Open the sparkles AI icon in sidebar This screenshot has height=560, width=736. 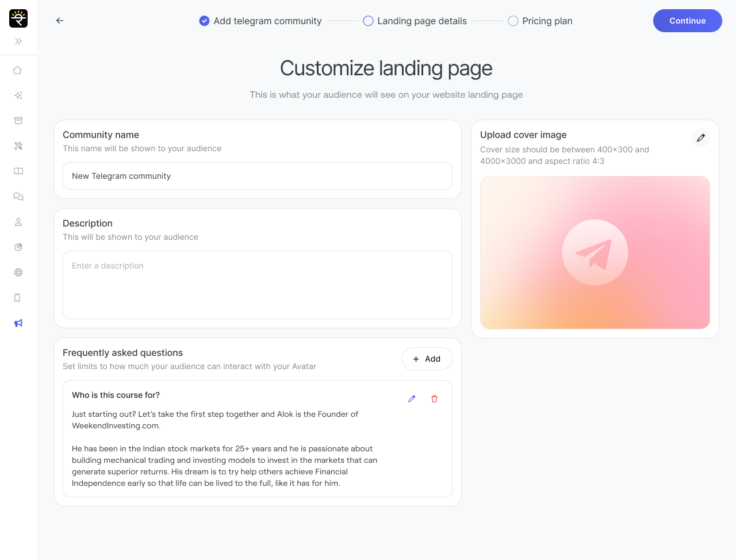pyautogui.click(x=18, y=95)
